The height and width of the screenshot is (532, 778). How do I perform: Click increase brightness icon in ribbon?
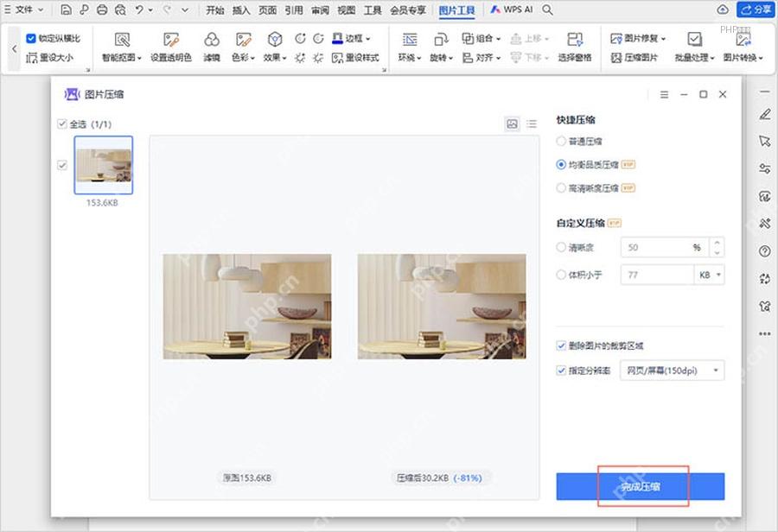(x=300, y=58)
